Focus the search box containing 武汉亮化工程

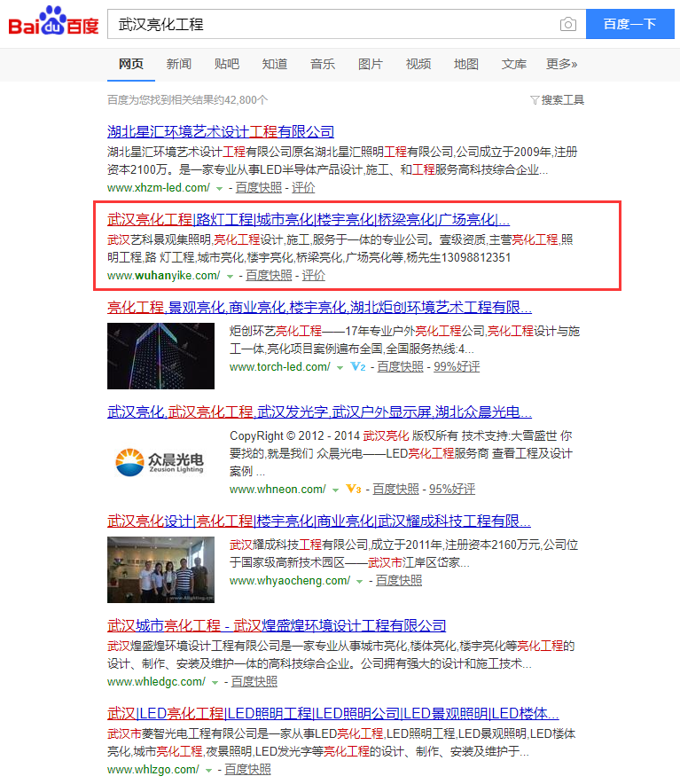(x=347, y=24)
